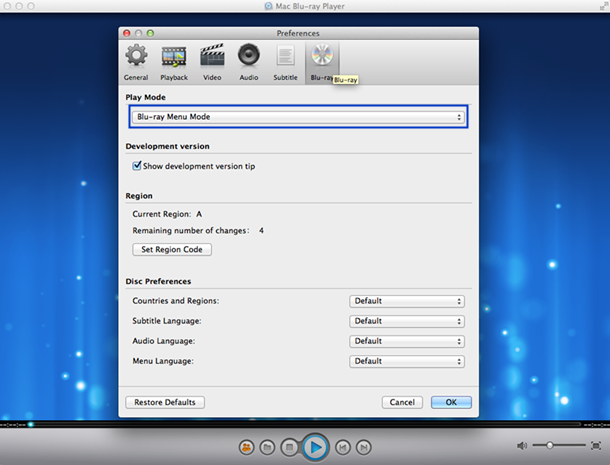Click the 'Current Region:' label
This screenshot has width=610, height=465.
click(161, 214)
